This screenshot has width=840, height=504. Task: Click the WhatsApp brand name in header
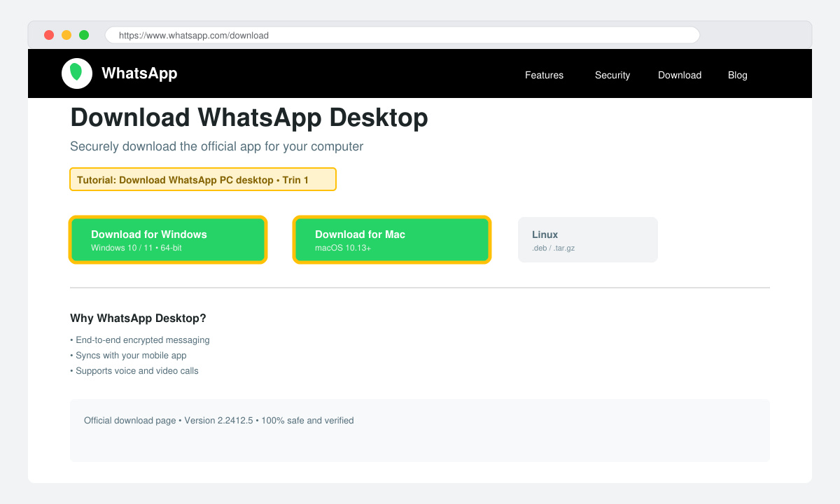coord(139,73)
